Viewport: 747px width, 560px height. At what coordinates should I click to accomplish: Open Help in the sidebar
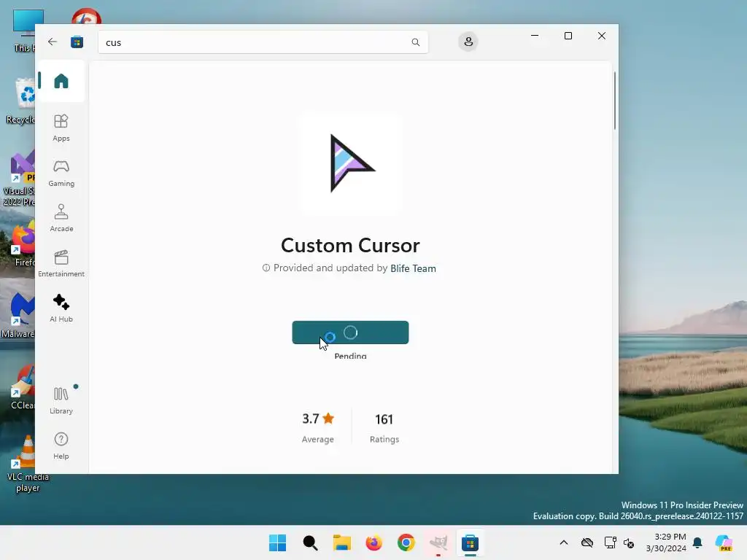tap(61, 446)
